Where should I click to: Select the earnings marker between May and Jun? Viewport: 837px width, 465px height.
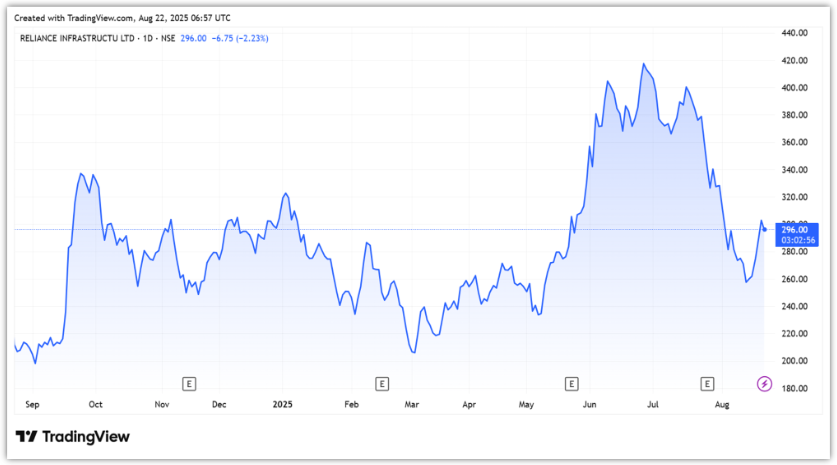571,383
